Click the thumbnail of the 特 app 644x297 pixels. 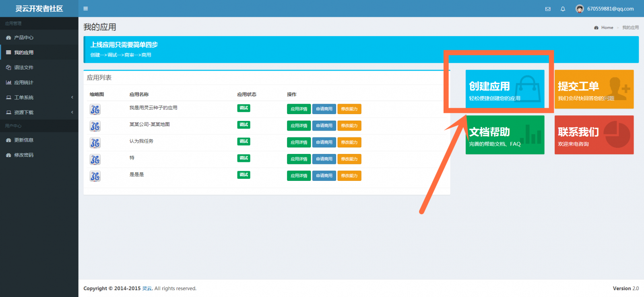click(x=95, y=160)
